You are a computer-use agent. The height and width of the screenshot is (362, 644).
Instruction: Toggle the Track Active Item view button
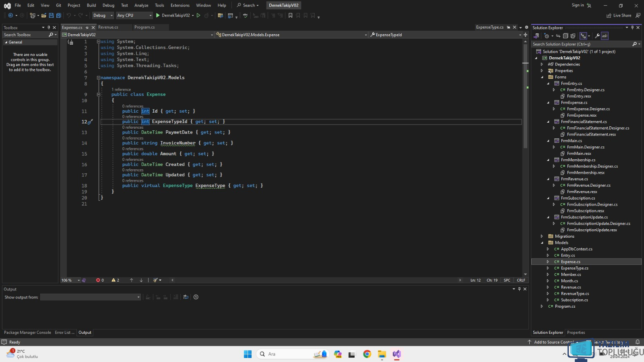tap(583, 36)
